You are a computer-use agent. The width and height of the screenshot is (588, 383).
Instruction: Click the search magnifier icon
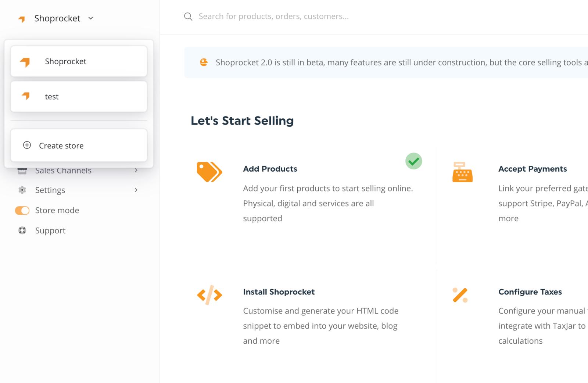click(x=188, y=17)
